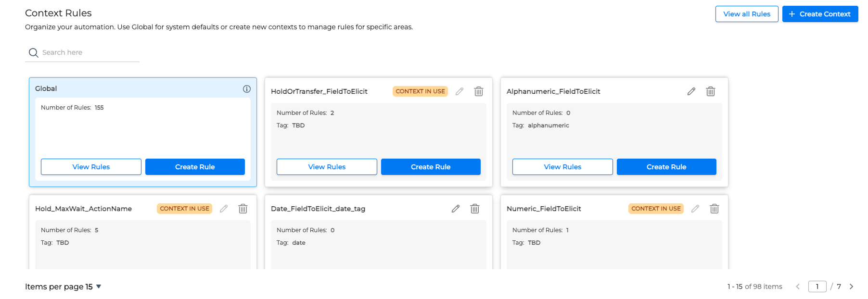
Task: Focus the Search here input field
Action: (x=87, y=52)
